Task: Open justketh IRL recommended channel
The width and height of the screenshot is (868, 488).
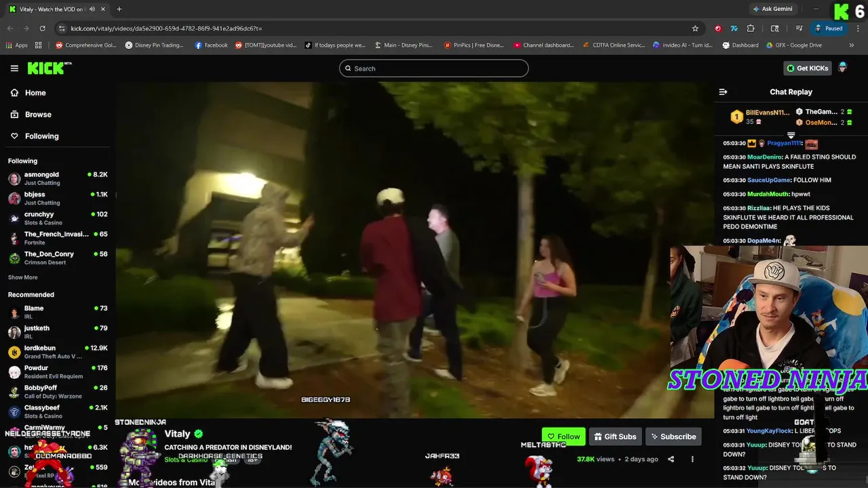Action: pos(58,332)
